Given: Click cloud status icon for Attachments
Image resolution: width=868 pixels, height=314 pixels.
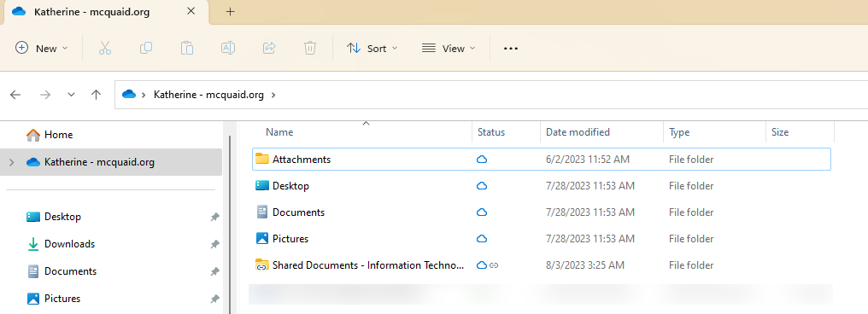Looking at the screenshot, I should point(482,160).
